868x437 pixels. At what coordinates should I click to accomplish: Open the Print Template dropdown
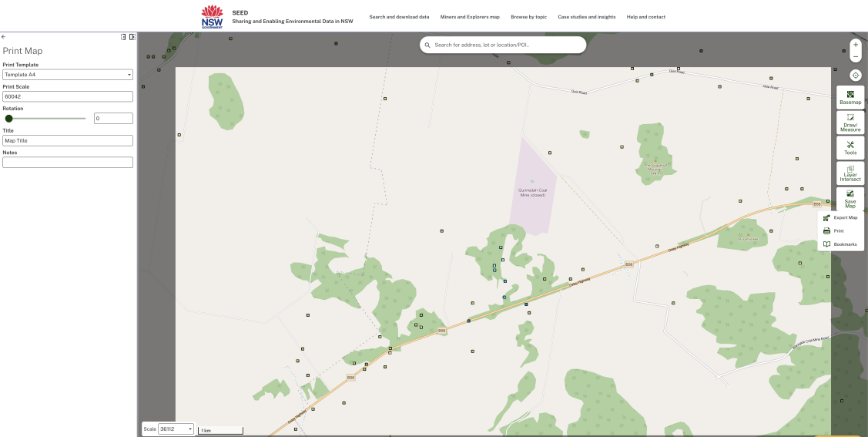point(68,74)
